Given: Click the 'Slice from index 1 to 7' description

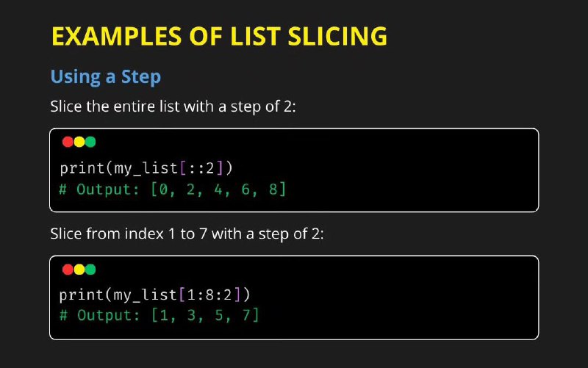Looking at the screenshot, I should (187, 234).
